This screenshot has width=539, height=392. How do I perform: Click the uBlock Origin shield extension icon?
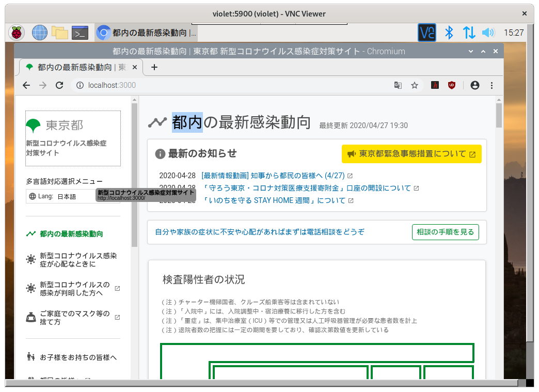pos(452,85)
